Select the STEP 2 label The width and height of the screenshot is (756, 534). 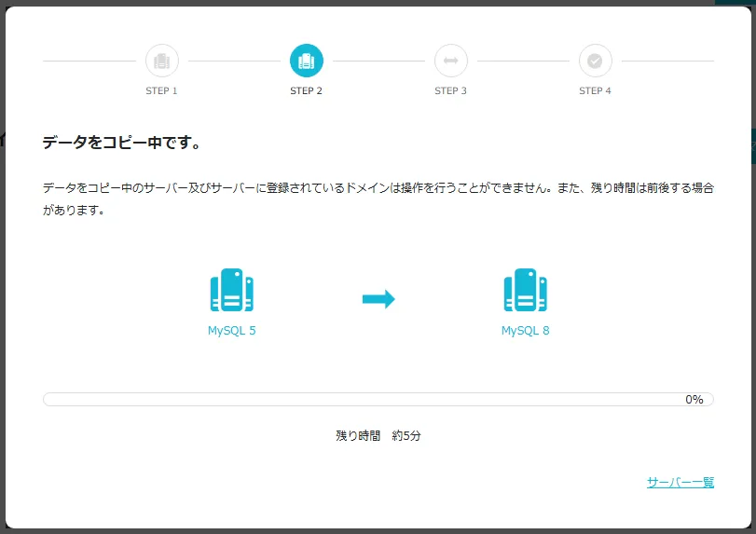[306, 91]
